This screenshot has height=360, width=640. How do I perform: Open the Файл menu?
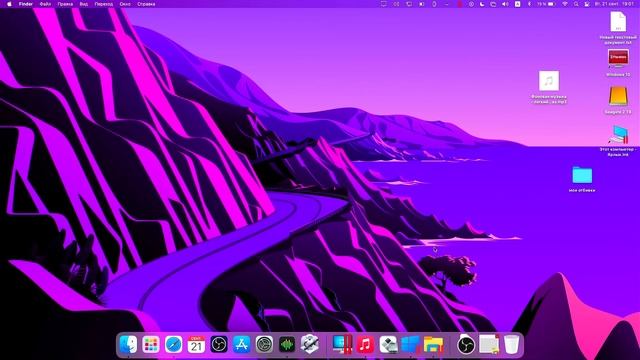coord(45,4)
